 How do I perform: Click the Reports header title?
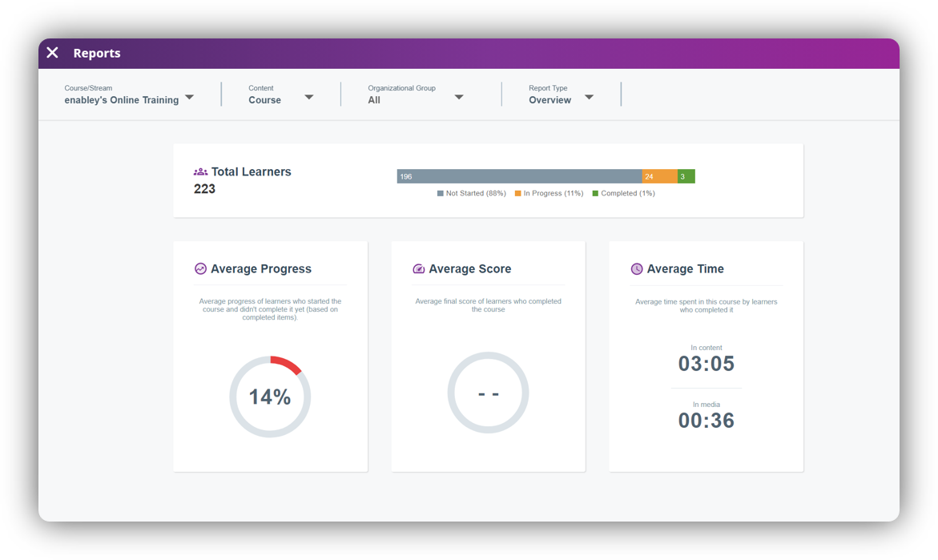(x=97, y=53)
